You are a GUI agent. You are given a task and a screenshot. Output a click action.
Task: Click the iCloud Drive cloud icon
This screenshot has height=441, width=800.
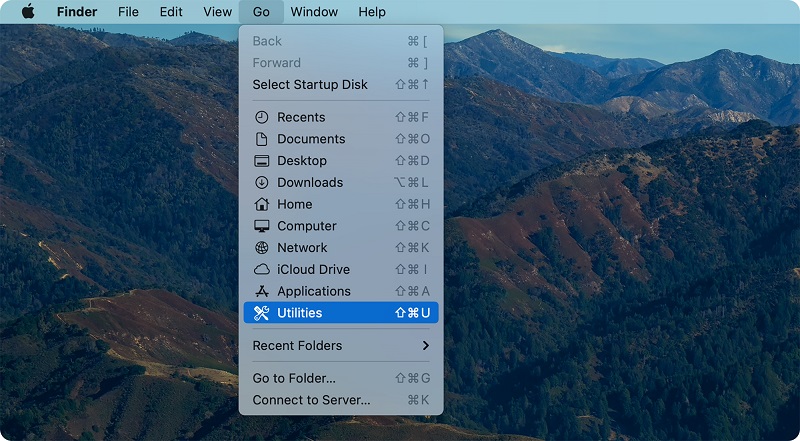262,270
